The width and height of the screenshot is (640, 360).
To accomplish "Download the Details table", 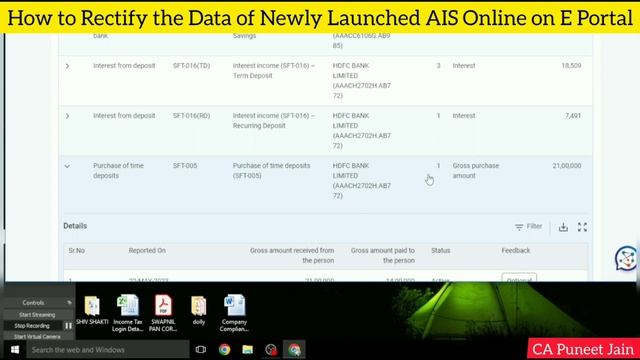I will pos(563,227).
